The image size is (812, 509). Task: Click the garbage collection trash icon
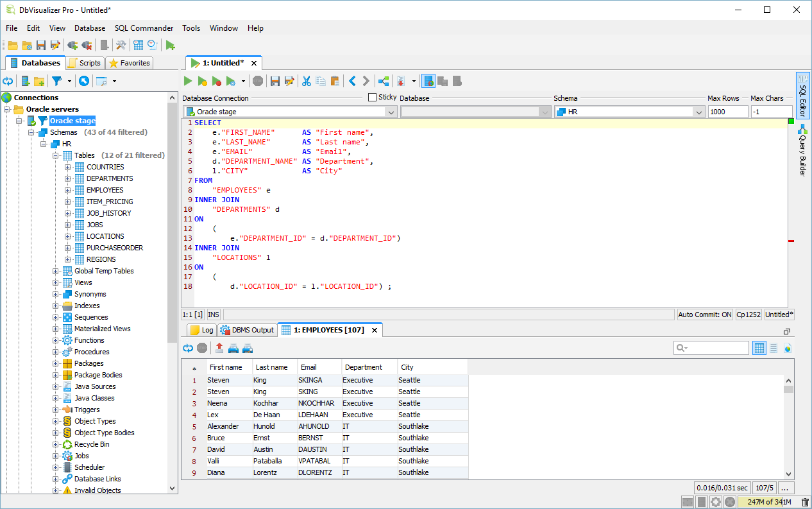[805, 502]
